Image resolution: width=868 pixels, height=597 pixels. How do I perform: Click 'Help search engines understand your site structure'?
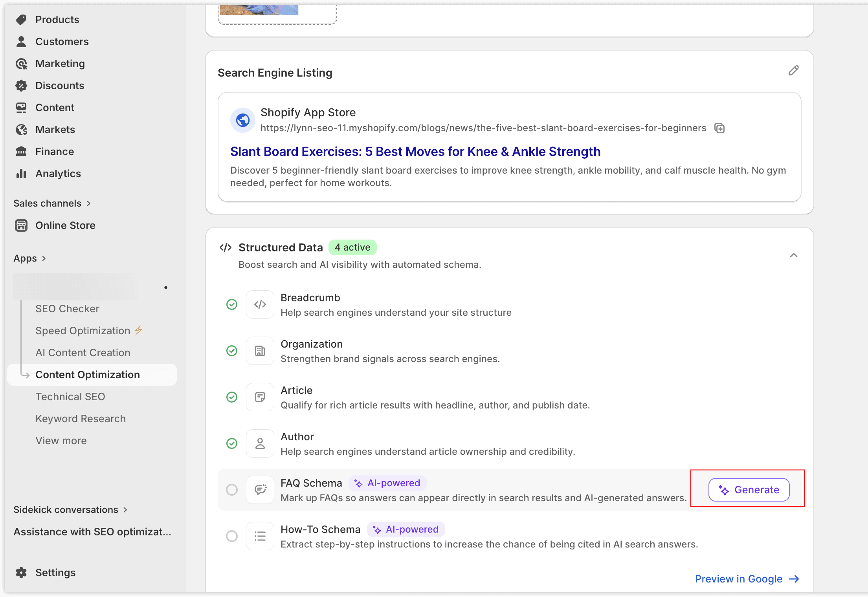pos(396,313)
